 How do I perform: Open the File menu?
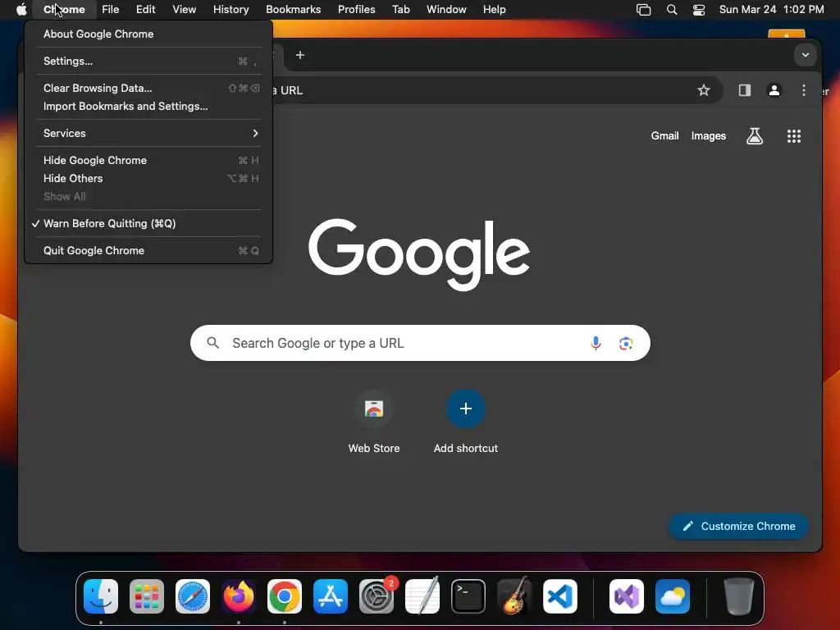(x=111, y=9)
